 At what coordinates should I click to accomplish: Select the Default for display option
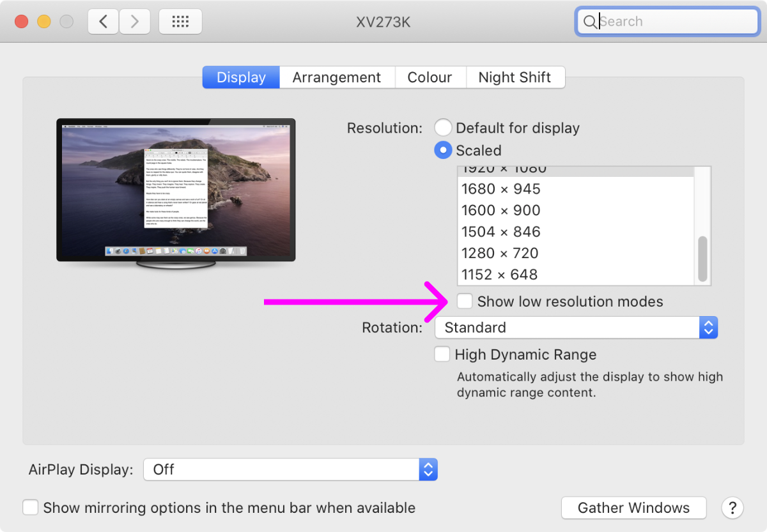click(443, 128)
